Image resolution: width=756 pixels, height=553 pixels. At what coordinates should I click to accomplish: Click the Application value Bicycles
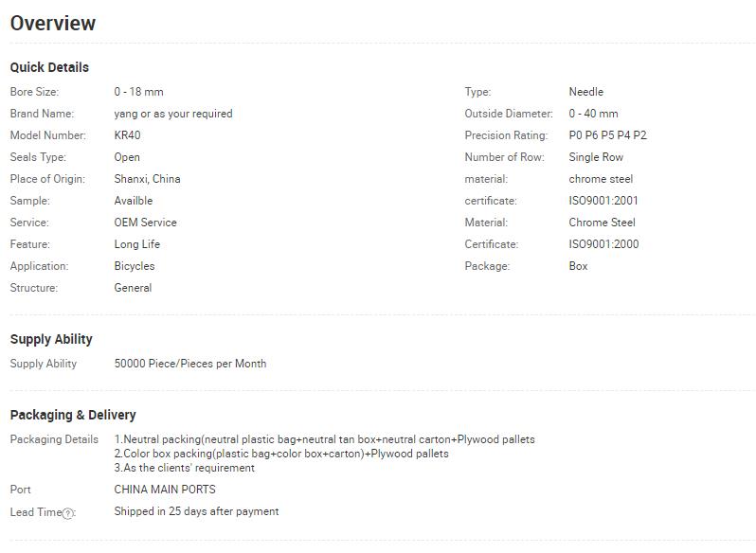coord(135,266)
